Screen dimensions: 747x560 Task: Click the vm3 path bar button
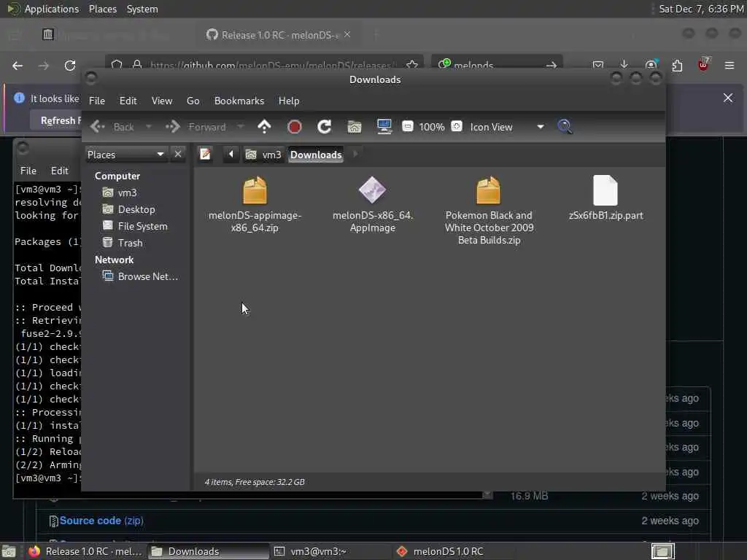(x=263, y=155)
